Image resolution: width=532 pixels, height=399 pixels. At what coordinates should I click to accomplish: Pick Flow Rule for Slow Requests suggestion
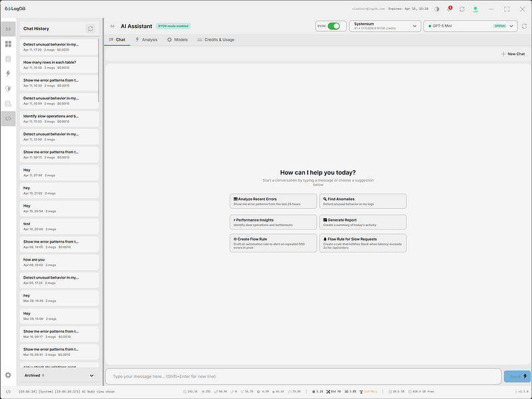(363, 243)
